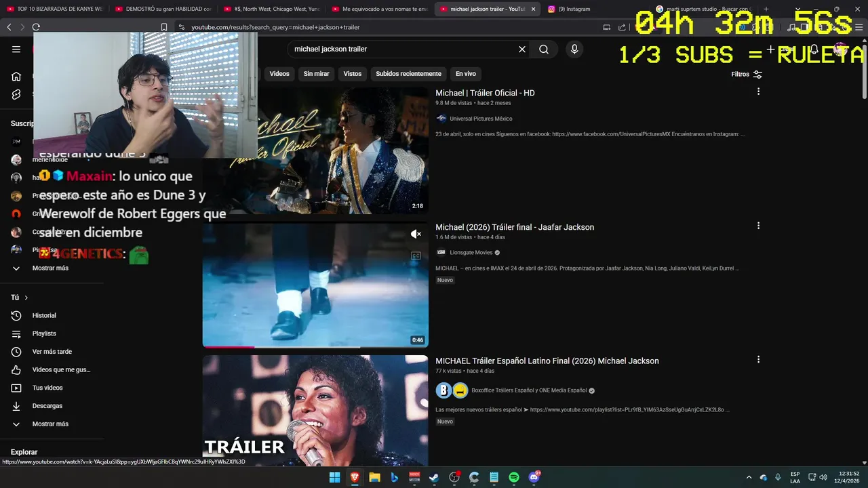The width and height of the screenshot is (868, 488).
Task: Open Playlists in the sidebar
Action: pyautogui.click(x=44, y=333)
